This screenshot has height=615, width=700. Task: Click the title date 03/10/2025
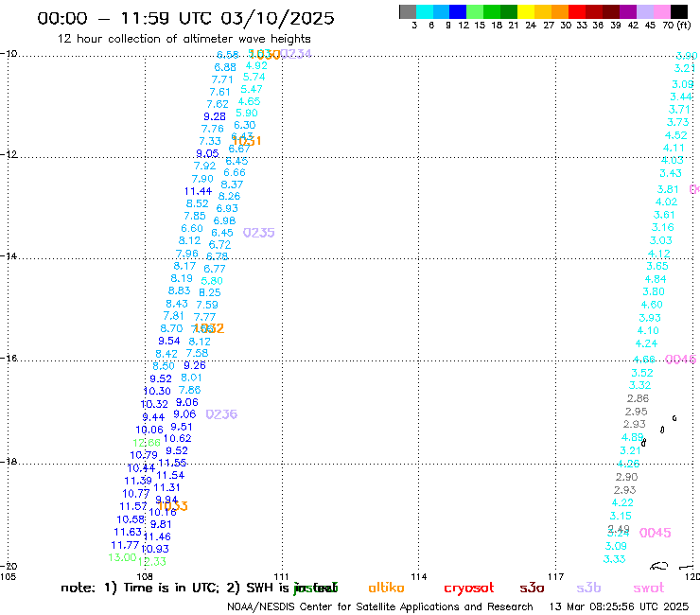coord(277,19)
